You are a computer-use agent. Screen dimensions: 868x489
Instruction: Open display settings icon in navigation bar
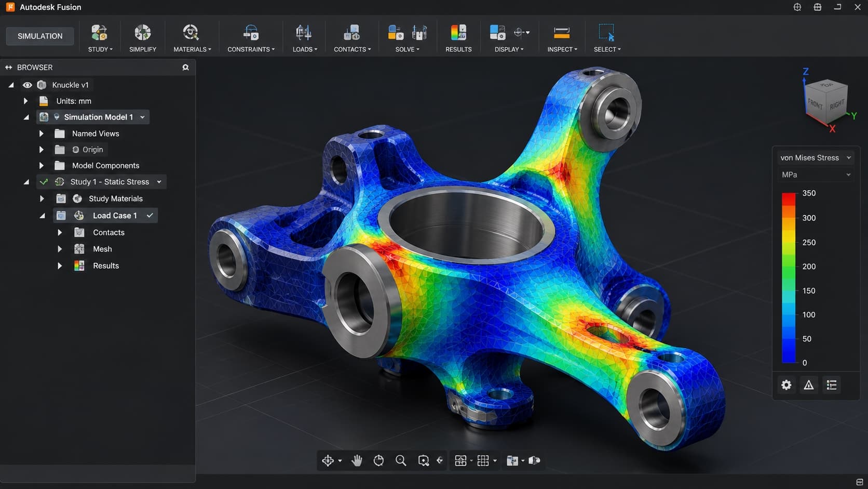[x=460, y=460]
